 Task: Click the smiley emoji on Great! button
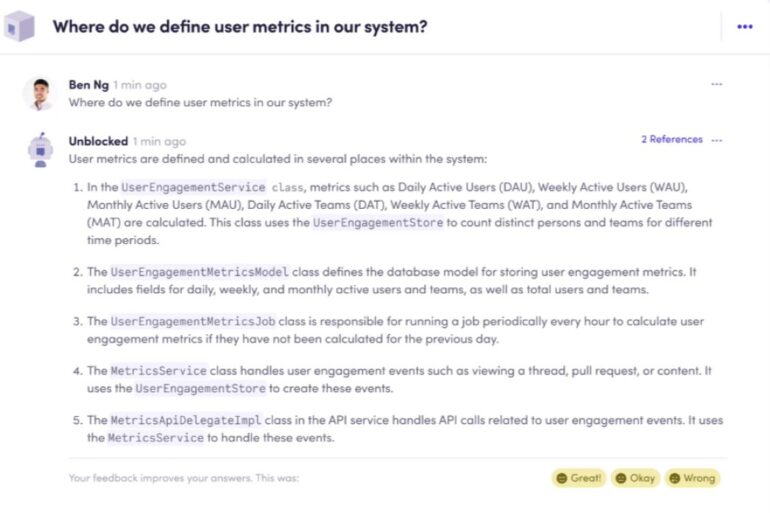click(561, 478)
